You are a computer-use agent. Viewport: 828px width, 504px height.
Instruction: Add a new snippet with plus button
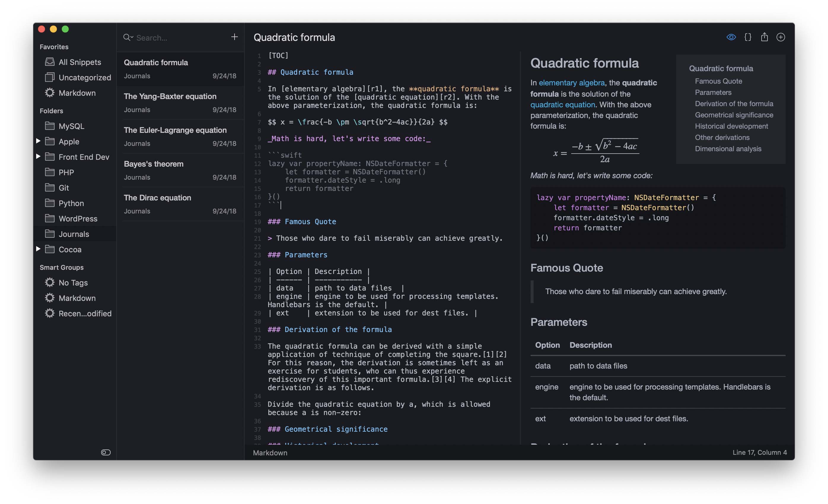click(x=235, y=37)
